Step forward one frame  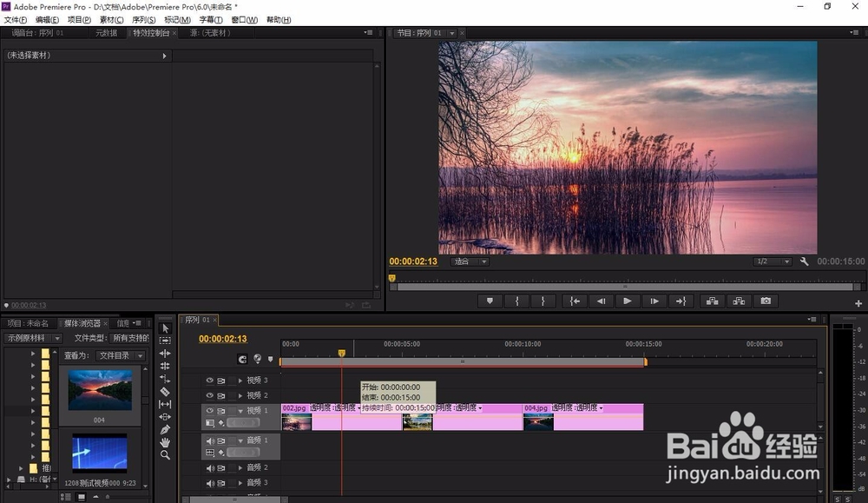(654, 301)
